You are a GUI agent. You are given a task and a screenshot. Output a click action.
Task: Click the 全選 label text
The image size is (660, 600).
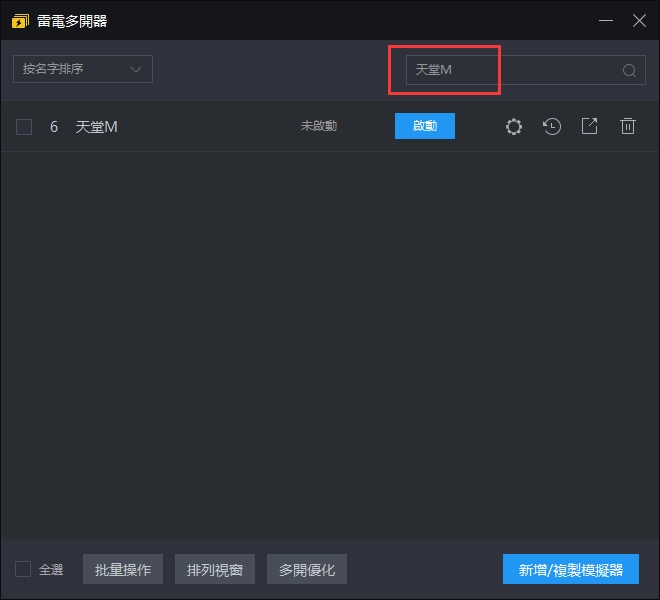[x=51, y=569]
